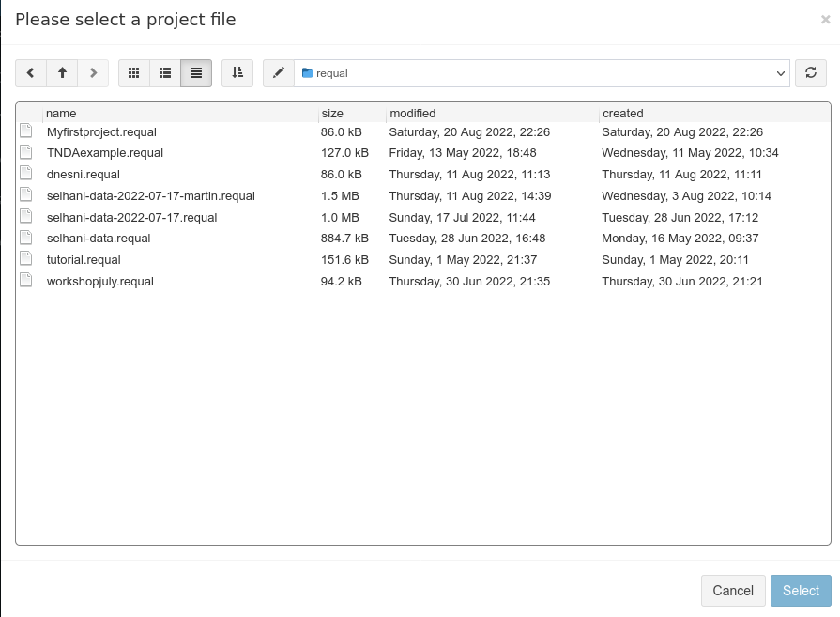Close the project file dialog
This screenshot has width=840, height=617.
click(825, 20)
